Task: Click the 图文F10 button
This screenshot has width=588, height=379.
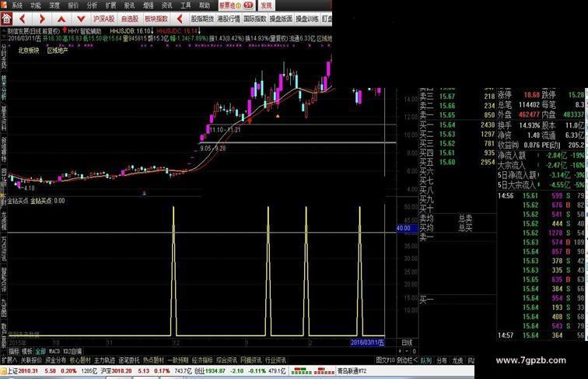Action: (385, 360)
